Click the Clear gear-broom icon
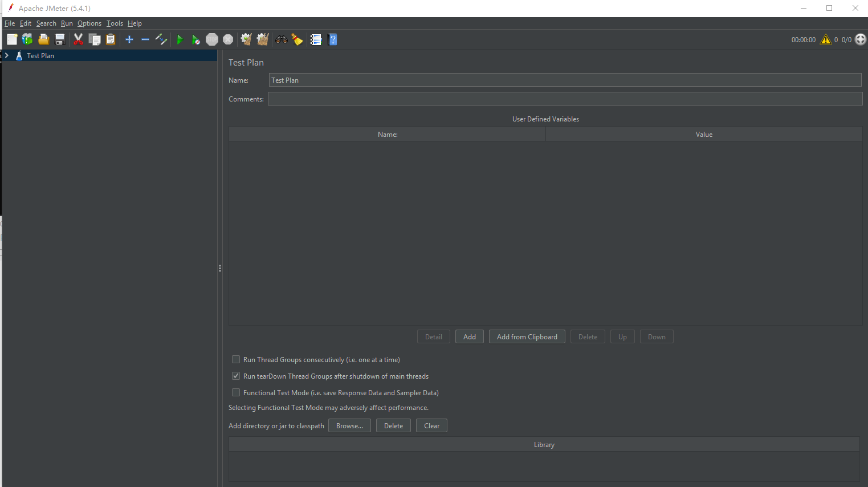Image resolution: width=868 pixels, height=487 pixels. [x=246, y=39]
